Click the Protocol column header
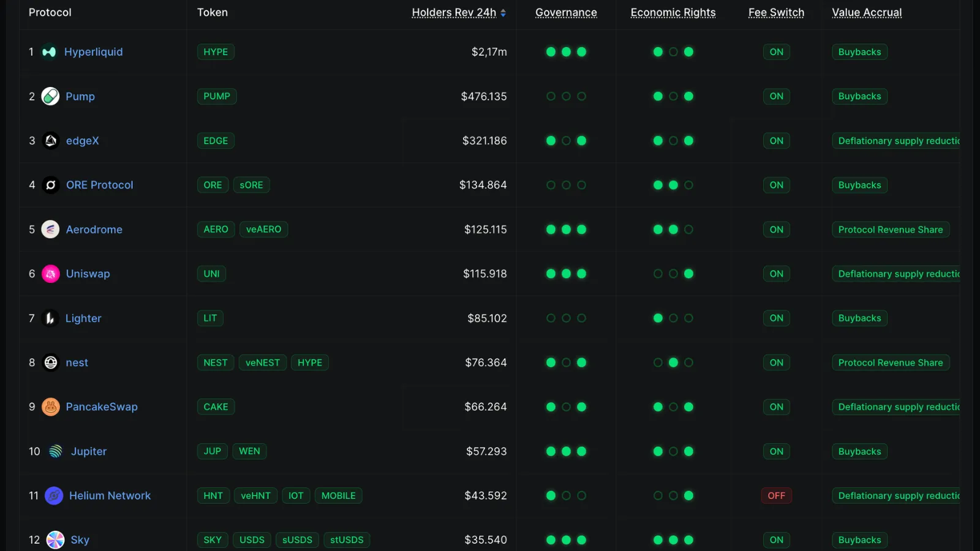Image resolution: width=980 pixels, height=551 pixels. (x=50, y=12)
